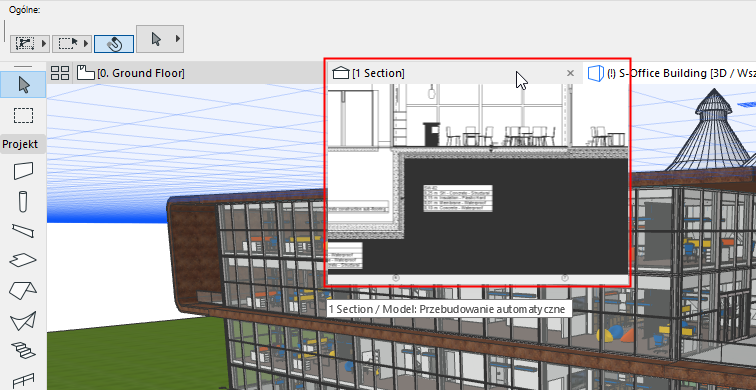Click the arrow pointer button in the info box
The height and width of the screenshot is (390, 756).
click(x=156, y=39)
